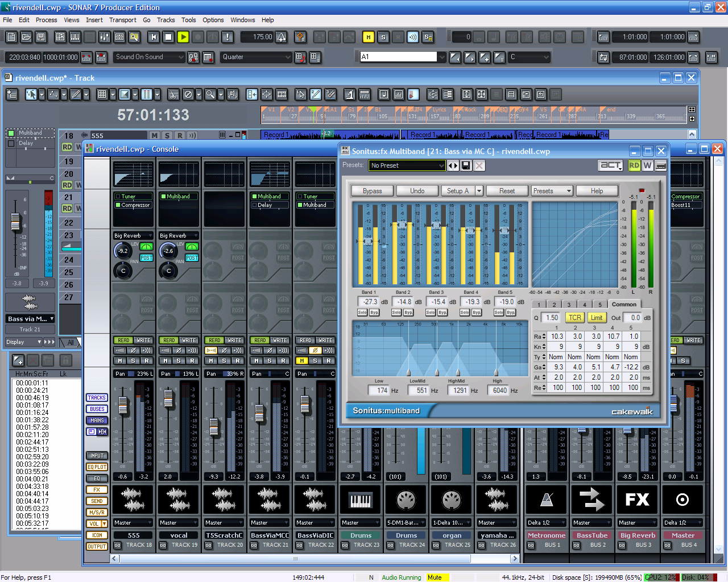Jump to next marker icon
728x582 pixels.
(470, 57)
